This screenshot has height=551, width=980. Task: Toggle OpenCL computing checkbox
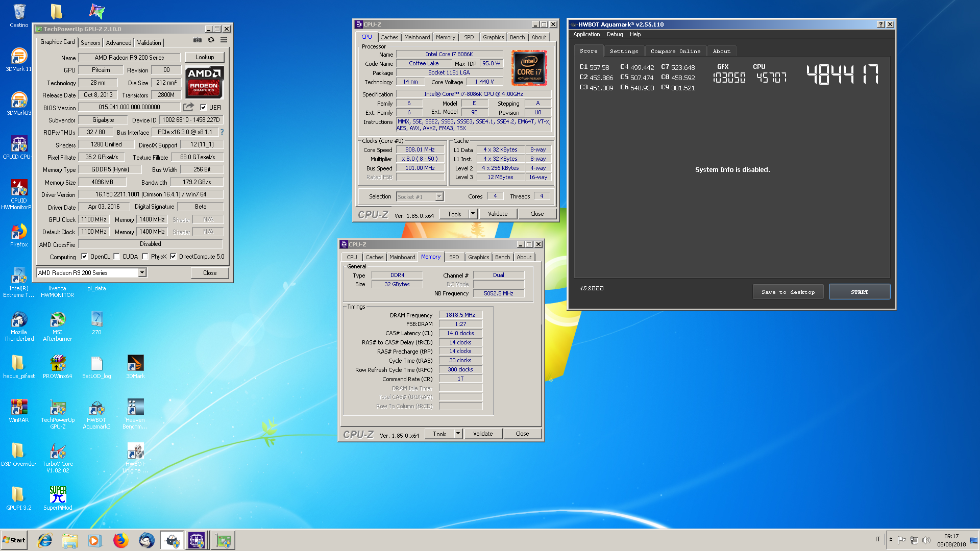pos(84,257)
